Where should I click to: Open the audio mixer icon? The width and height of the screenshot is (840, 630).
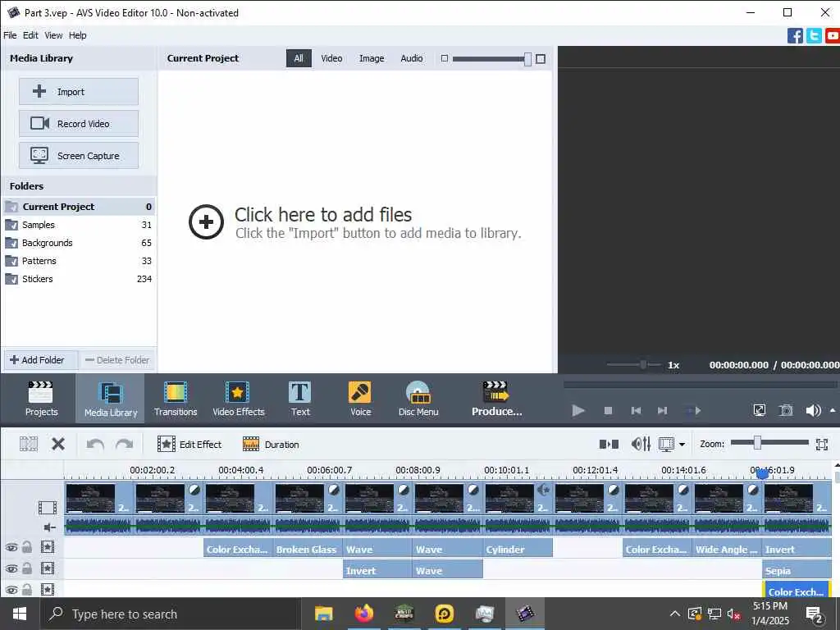coord(641,444)
